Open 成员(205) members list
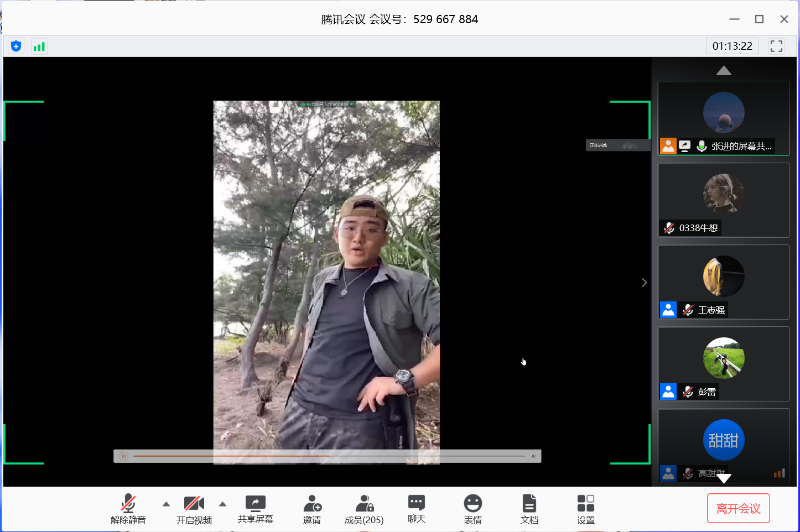 click(364, 509)
